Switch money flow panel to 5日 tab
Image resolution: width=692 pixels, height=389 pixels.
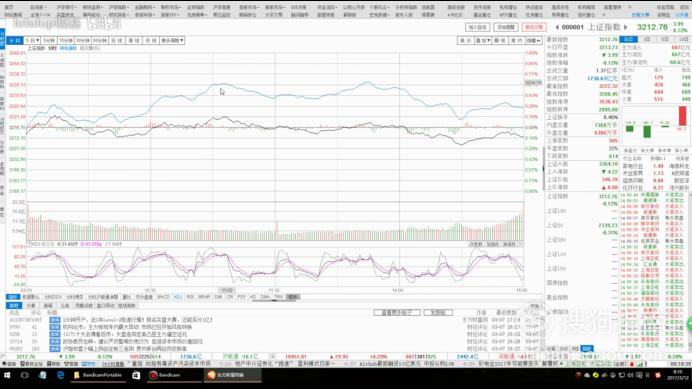point(665,39)
